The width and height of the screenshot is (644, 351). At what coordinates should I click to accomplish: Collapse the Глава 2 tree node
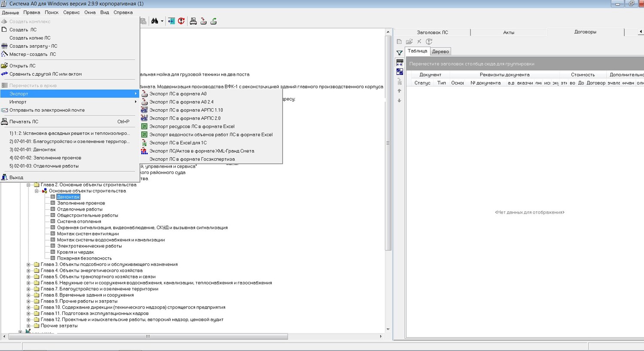click(28, 185)
